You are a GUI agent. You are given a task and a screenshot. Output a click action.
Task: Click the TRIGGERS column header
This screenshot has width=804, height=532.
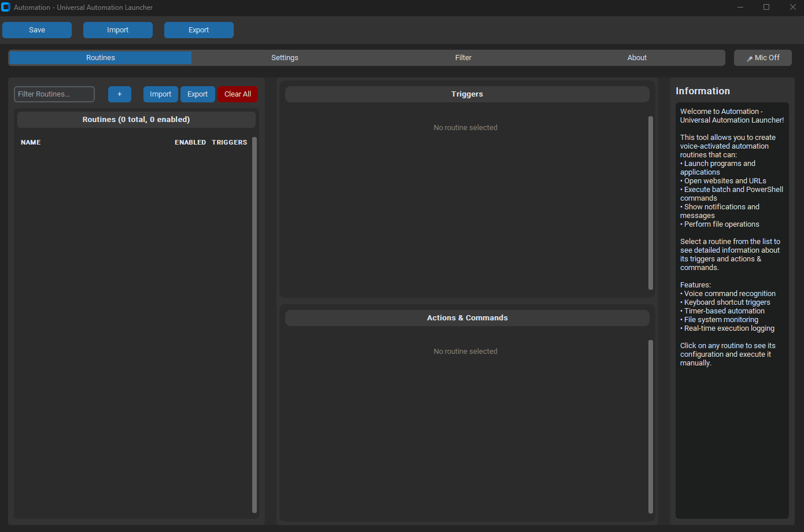(x=230, y=142)
